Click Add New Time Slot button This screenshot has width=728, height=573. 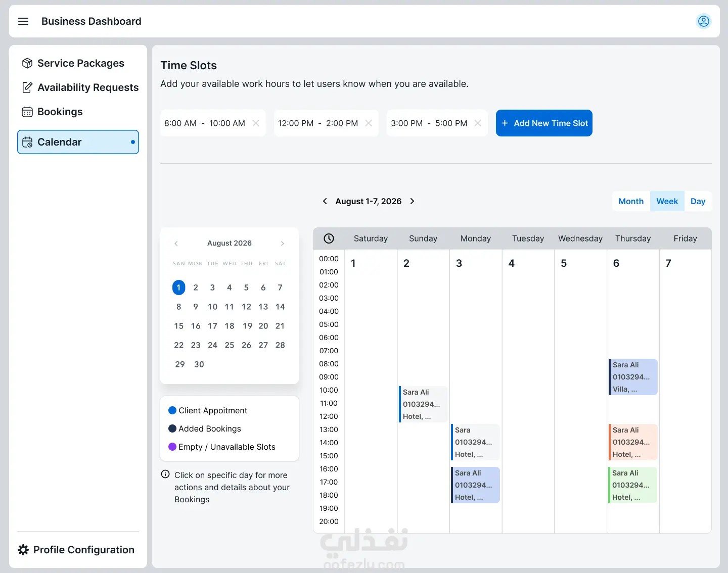click(544, 123)
